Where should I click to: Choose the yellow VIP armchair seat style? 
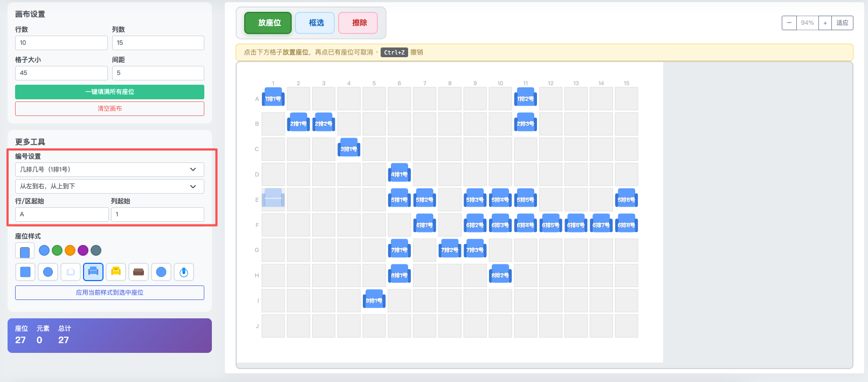click(116, 272)
